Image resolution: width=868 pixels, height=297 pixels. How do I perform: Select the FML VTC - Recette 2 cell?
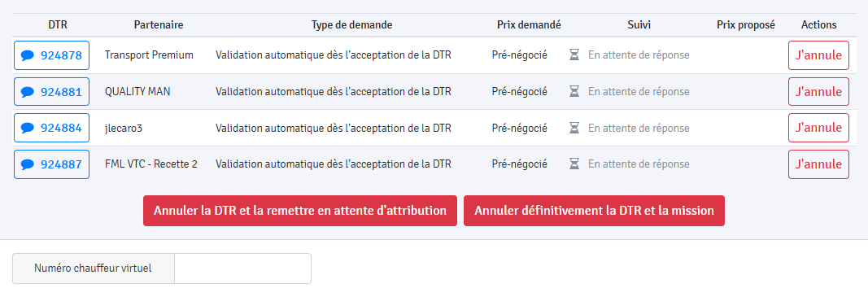151,164
